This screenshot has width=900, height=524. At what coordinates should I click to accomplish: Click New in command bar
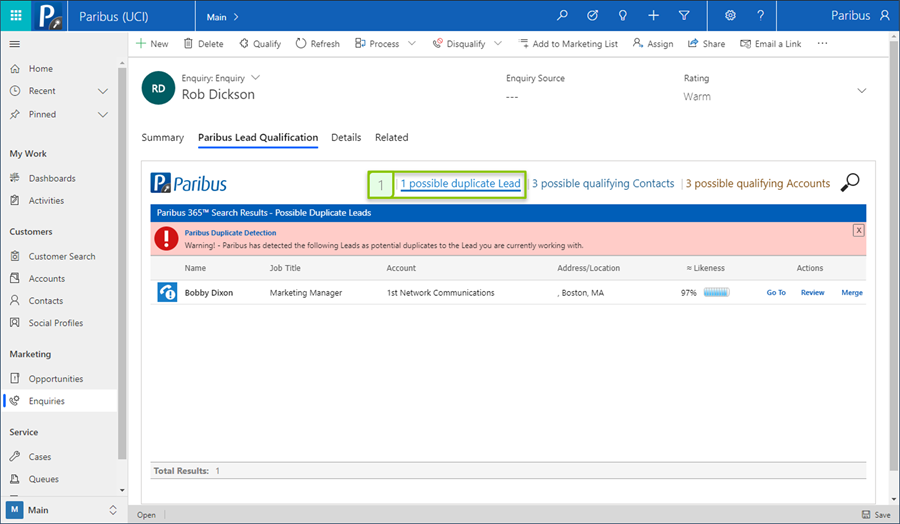(152, 44)
